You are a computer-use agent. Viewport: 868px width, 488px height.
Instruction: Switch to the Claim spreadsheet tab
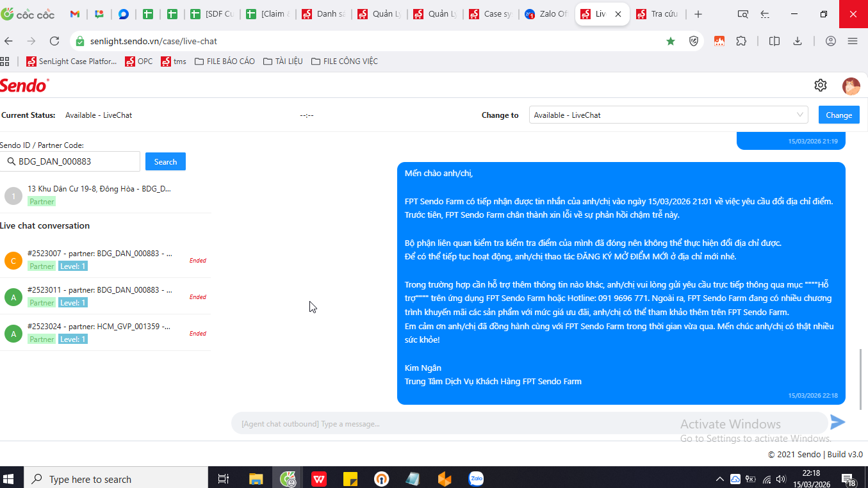(x=268, y=14)
